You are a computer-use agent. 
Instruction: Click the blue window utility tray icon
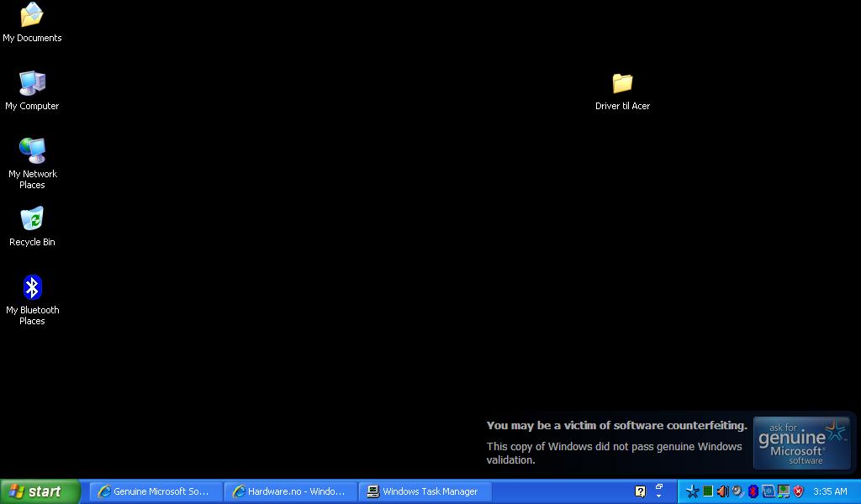(x=769, y=491)
